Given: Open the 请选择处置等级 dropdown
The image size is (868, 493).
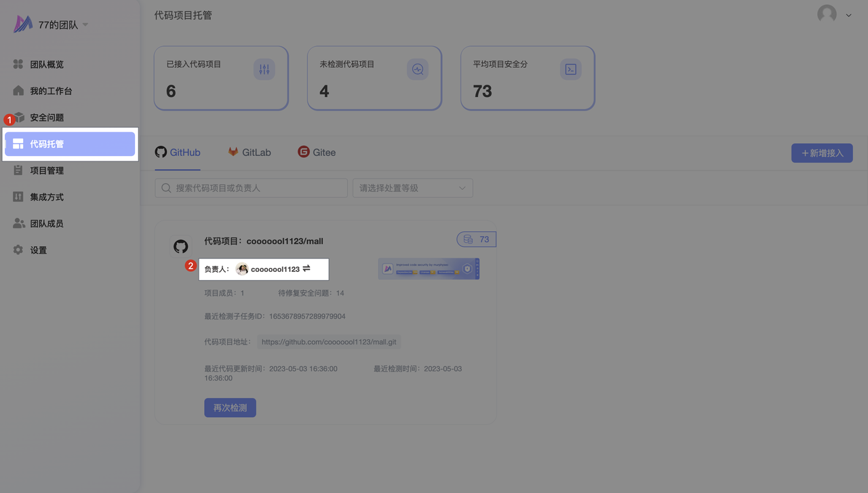Looking at the screenshot, I should tap(412, 188).
